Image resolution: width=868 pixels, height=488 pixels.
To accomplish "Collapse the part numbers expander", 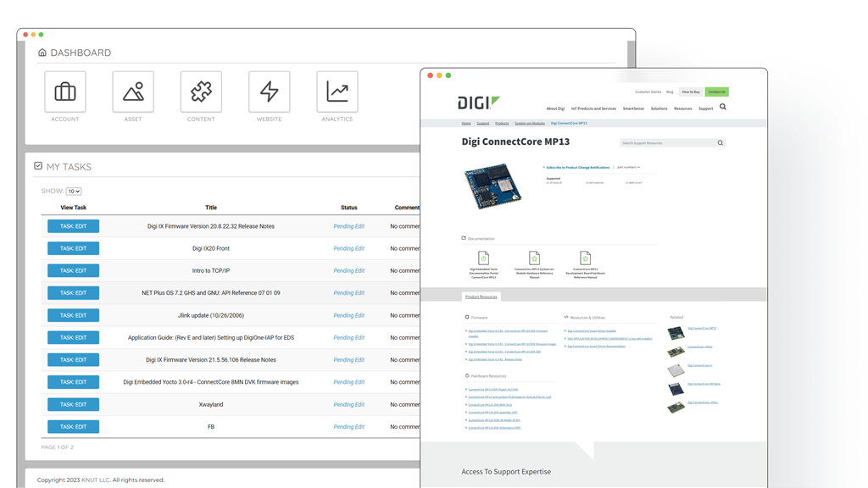I will coord(628,167).
